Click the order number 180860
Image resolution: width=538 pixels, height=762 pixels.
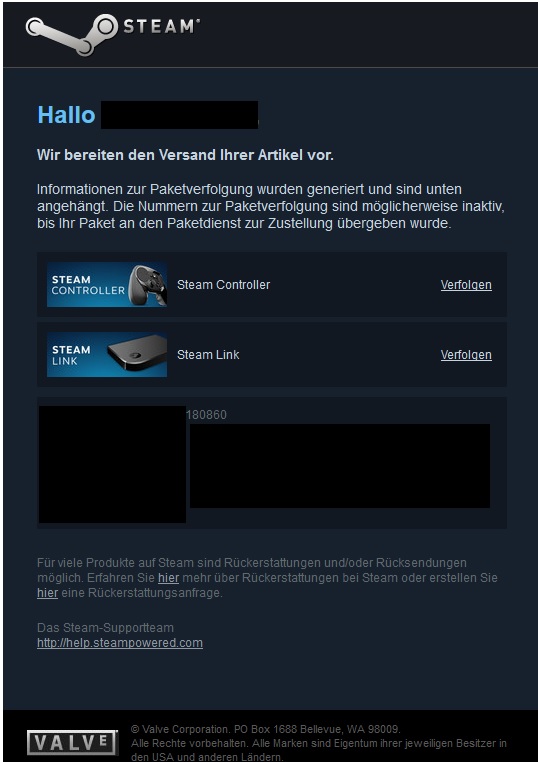[207, 415]
